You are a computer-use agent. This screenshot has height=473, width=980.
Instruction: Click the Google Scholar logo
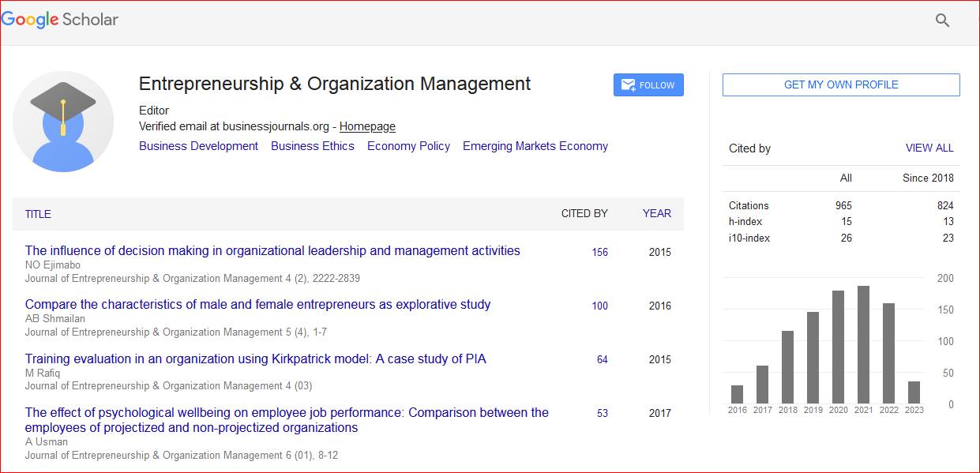point(60,20)
